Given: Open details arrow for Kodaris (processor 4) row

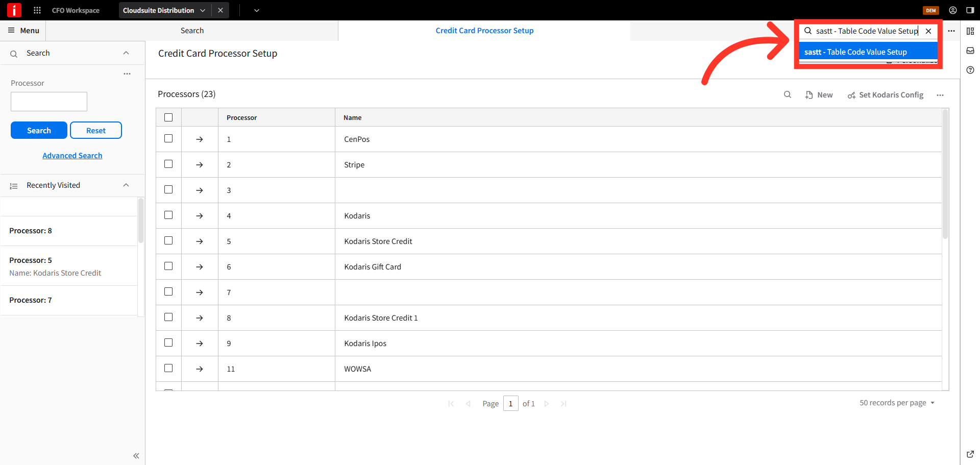Looking at the screenshot, I should tap(200, 216).
